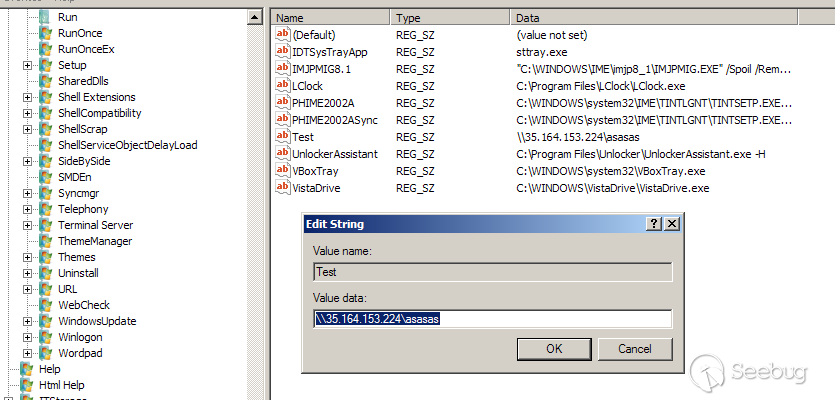Cancel the Edit String dialog
The width and height of the screenshot is (835, 400).
click(x=635, y=349)
